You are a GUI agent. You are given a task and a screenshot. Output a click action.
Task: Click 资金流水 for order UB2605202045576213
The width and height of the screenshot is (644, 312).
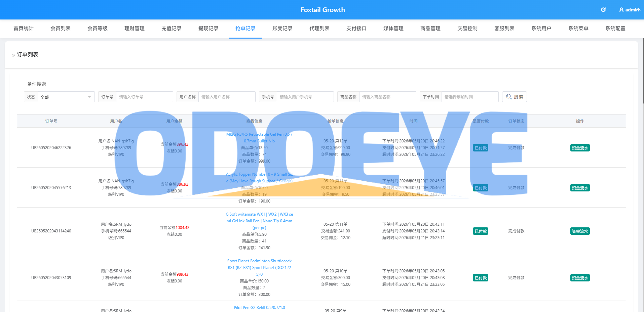pos(580,188)
